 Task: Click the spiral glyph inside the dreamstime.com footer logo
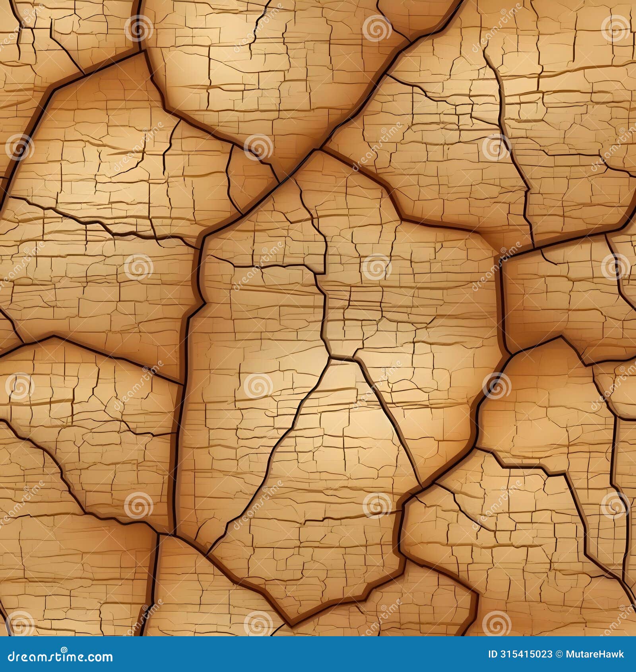pos(64,650)
